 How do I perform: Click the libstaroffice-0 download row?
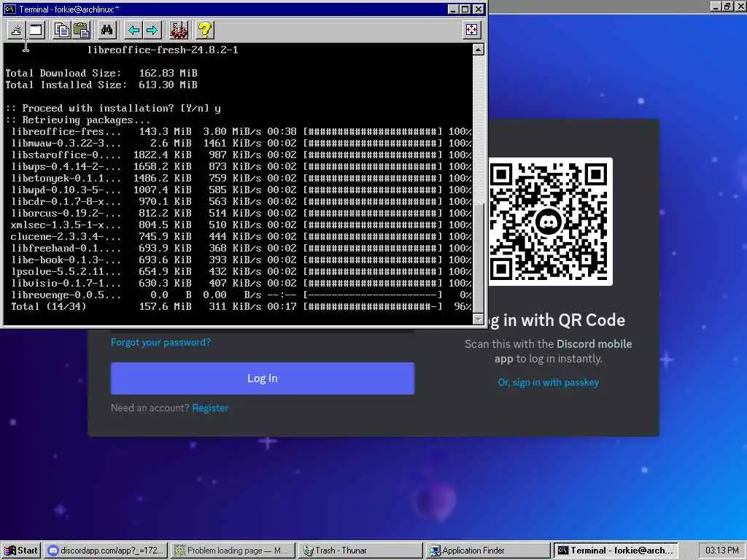pos(241,155)
